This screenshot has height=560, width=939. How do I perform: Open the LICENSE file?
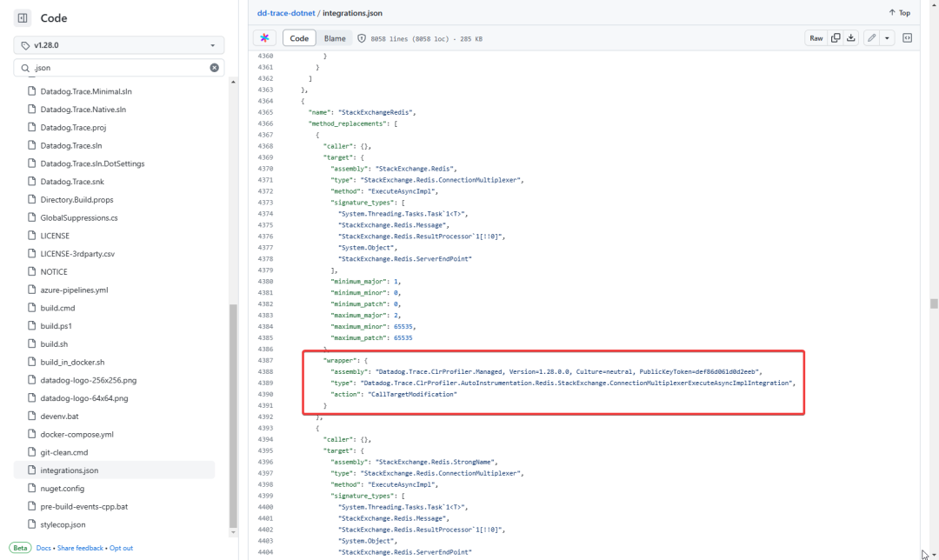[55, 236]
